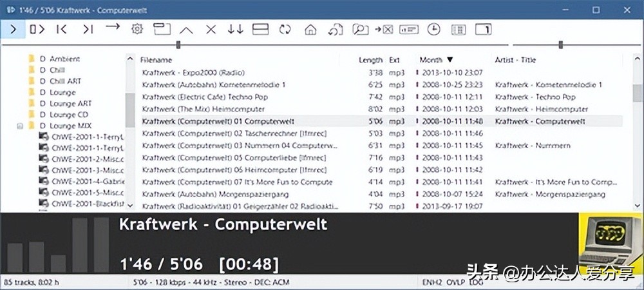Click the right-arrow toolbar icon
The height and width of the screenshot is (290, 644).
pos(113,26)
